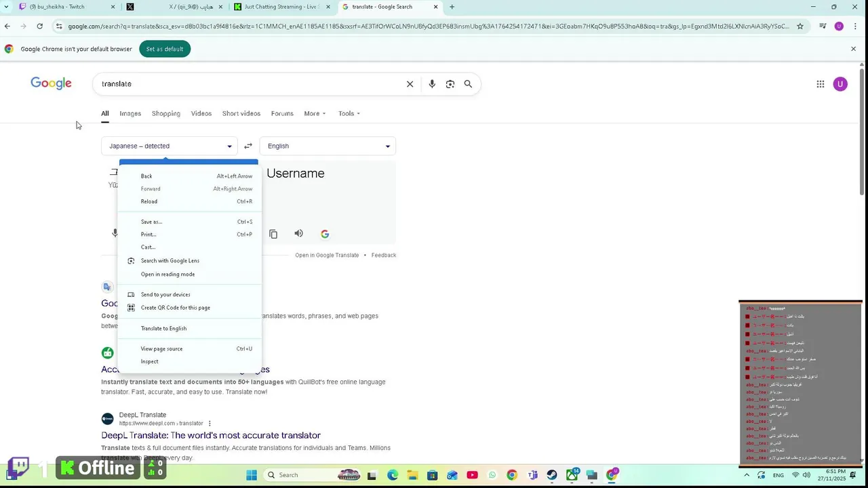The height and width of the screenshot is (488, 868).
Task: Switch to Just Chatting Streaming browser tab
Action: point(281,7)
